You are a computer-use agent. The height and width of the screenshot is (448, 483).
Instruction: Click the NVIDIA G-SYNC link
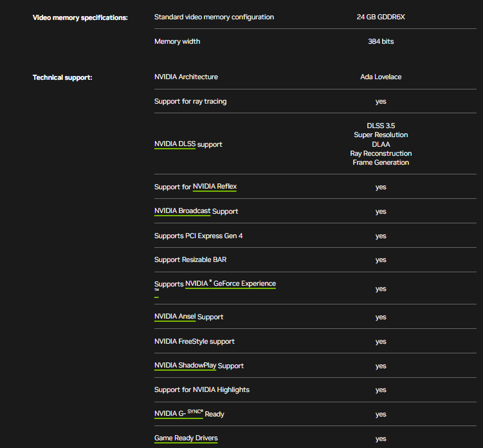(x=179, y=414)
